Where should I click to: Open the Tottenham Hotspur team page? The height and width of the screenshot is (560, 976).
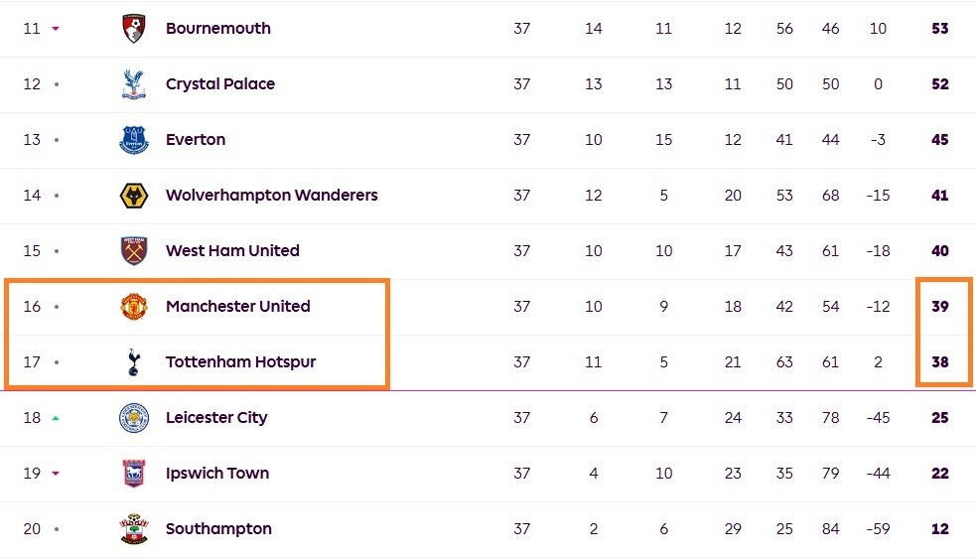coord(240,362)
